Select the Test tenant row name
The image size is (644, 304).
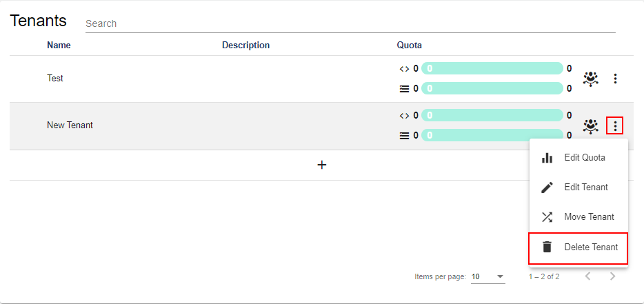coord(55,79)
